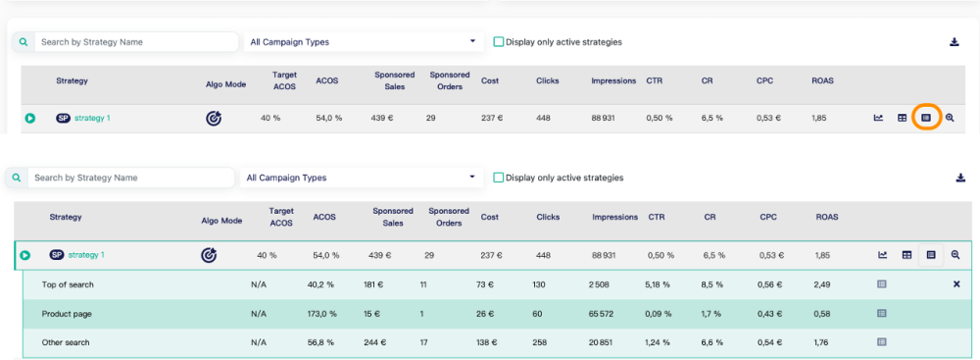
Task: Download the strategy export from the collapsed view
Action: point(954,42)
